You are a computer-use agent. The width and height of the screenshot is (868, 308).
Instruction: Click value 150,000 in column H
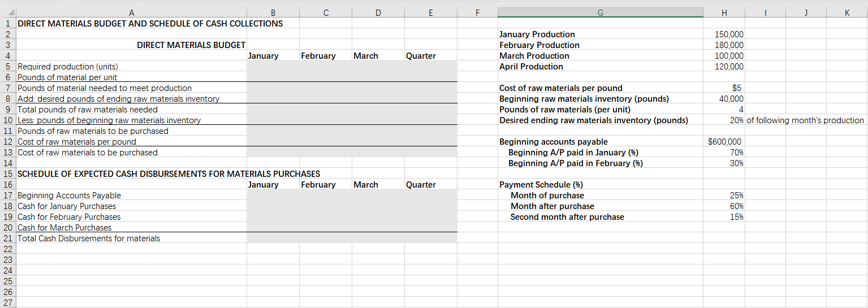(729, 34)
